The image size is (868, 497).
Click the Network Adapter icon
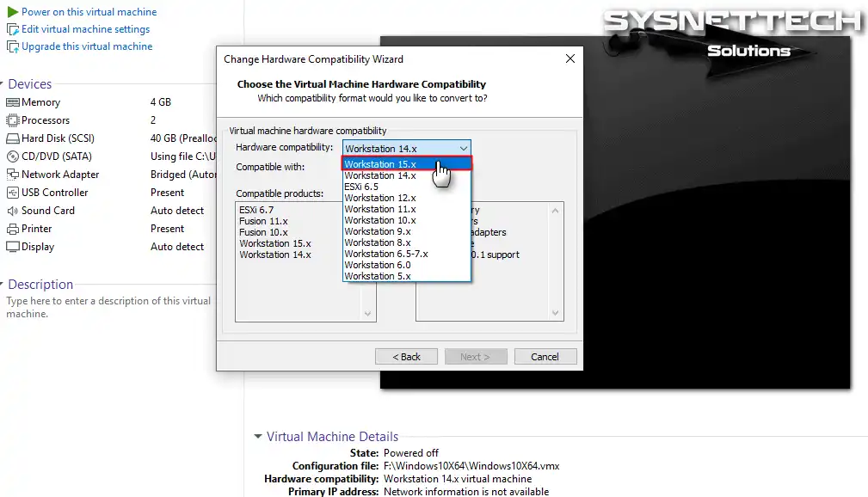[12, 175]
